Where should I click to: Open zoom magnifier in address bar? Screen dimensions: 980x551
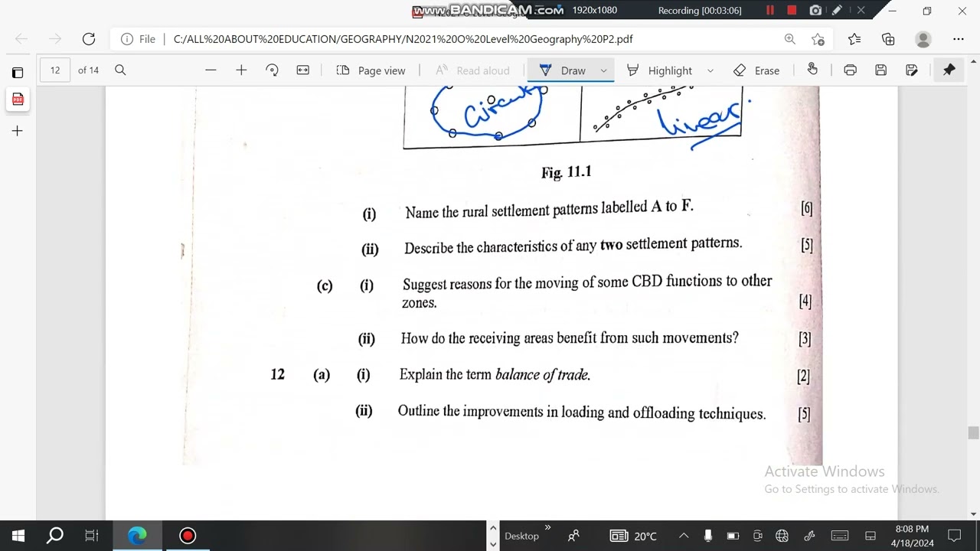click(x=789, y=39)
